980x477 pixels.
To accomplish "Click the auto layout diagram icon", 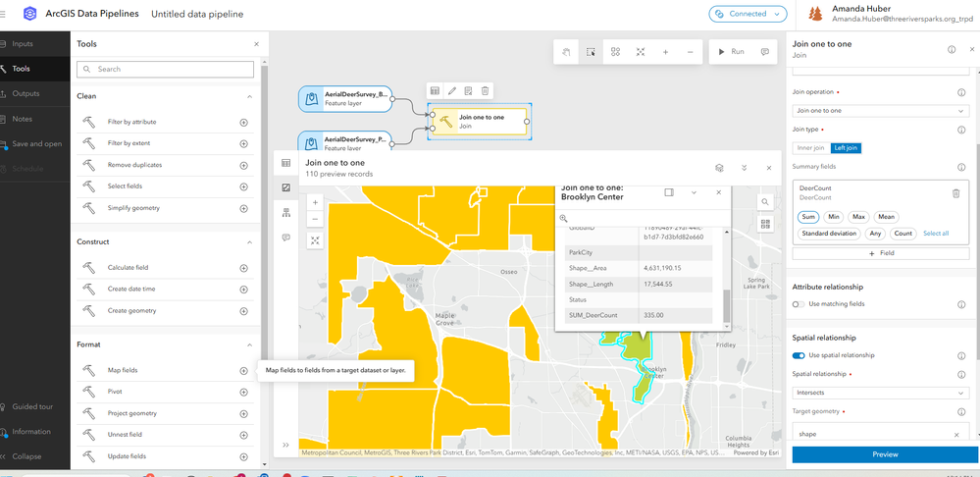I will 616,52.
